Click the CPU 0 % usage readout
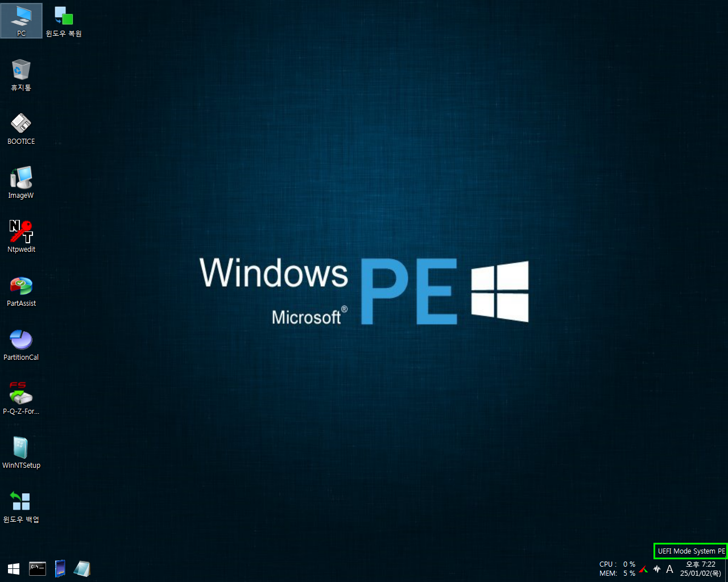The width and height of the screenshot is (728, 582). 617,564
